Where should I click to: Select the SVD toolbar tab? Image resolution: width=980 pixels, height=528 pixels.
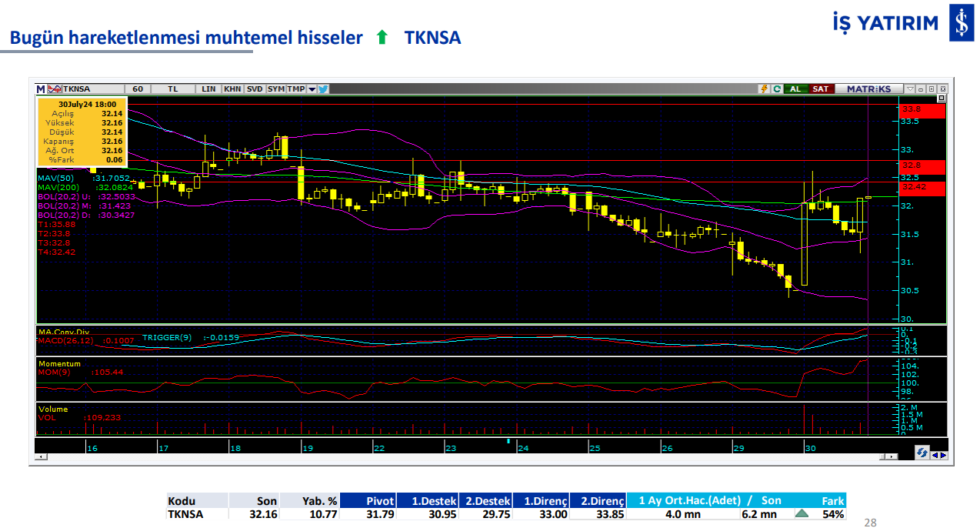pos(254,89)
